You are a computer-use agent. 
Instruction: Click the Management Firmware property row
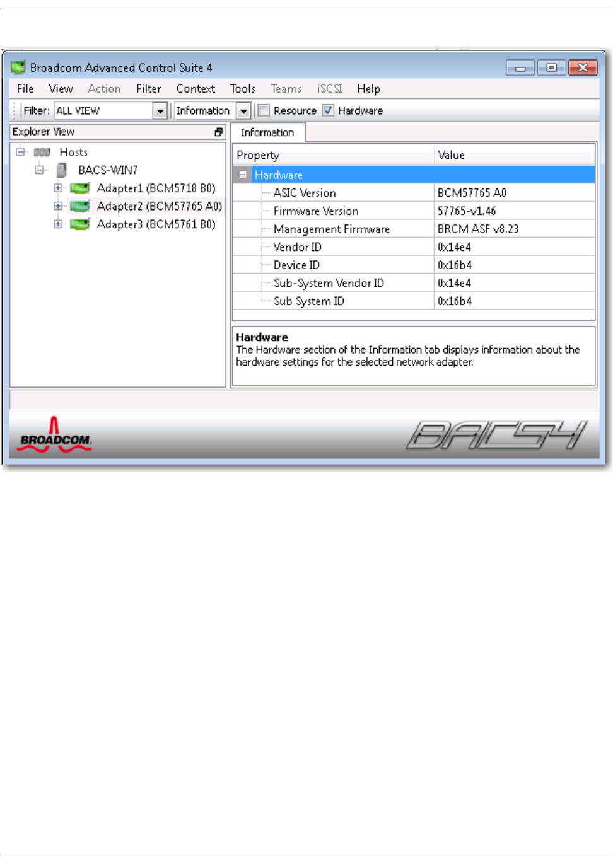pyautogui.click(x=414, y=229)
